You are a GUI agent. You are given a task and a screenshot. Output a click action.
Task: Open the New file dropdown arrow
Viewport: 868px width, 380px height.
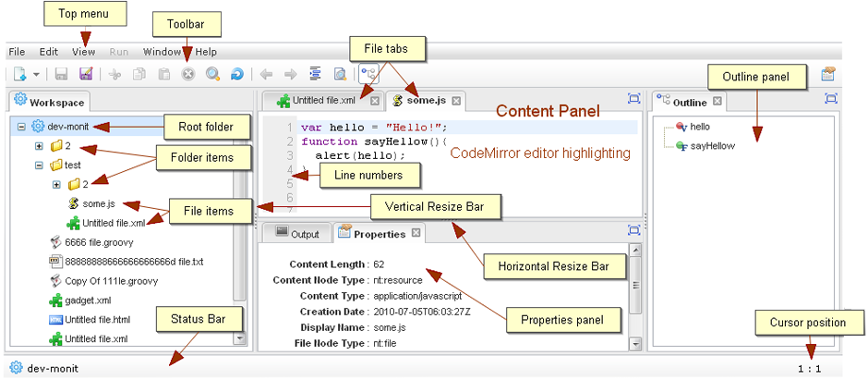[x=36, y=74]
